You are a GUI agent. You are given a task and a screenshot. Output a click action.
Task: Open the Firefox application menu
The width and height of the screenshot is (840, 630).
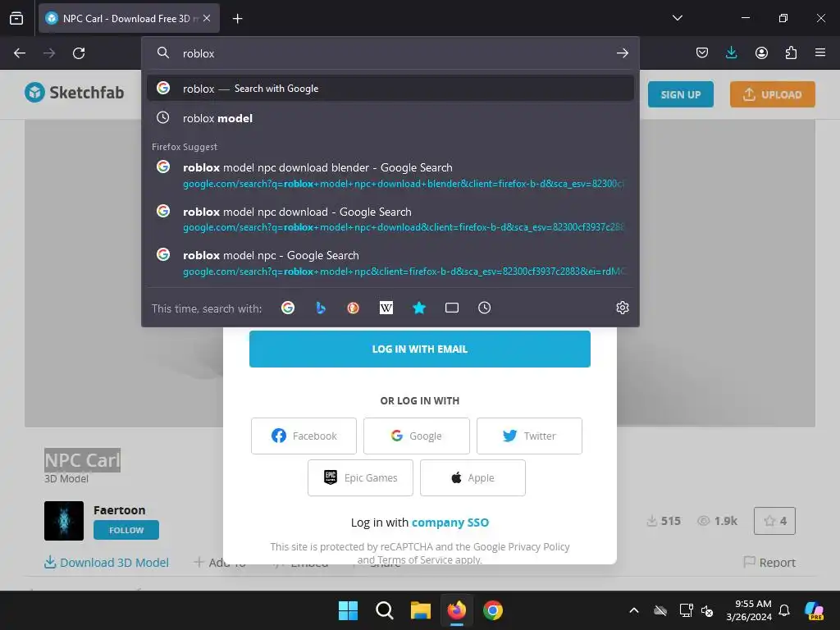(x=820, y=52)
